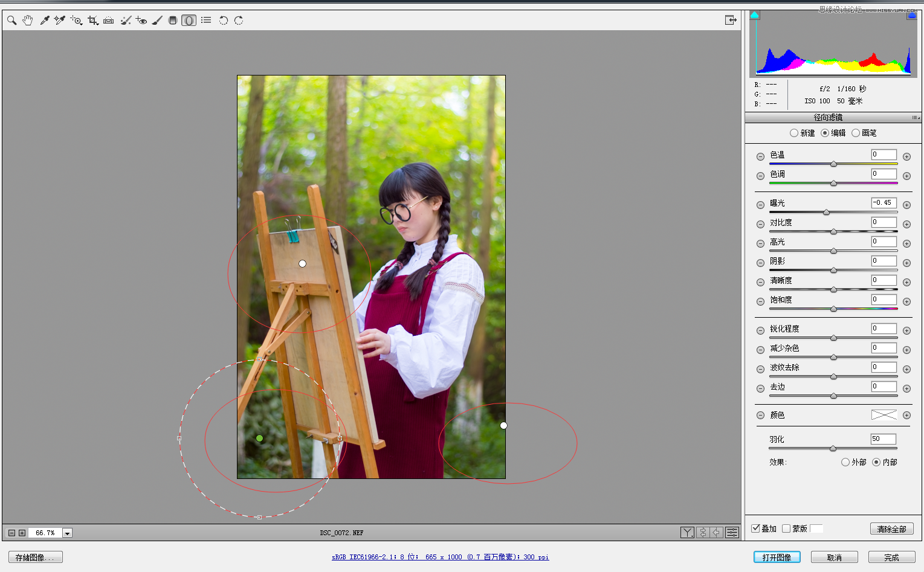Toggle full screen mode icon
Viewport: 924px width, 572px height.
pyautogui.click(x=731, y=21)
